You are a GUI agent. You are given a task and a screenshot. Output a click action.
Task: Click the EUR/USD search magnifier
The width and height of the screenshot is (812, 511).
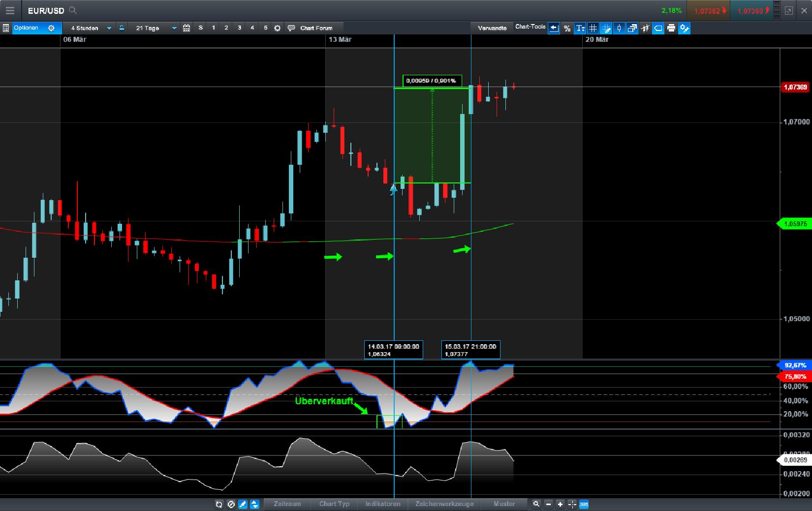[72, 10]
